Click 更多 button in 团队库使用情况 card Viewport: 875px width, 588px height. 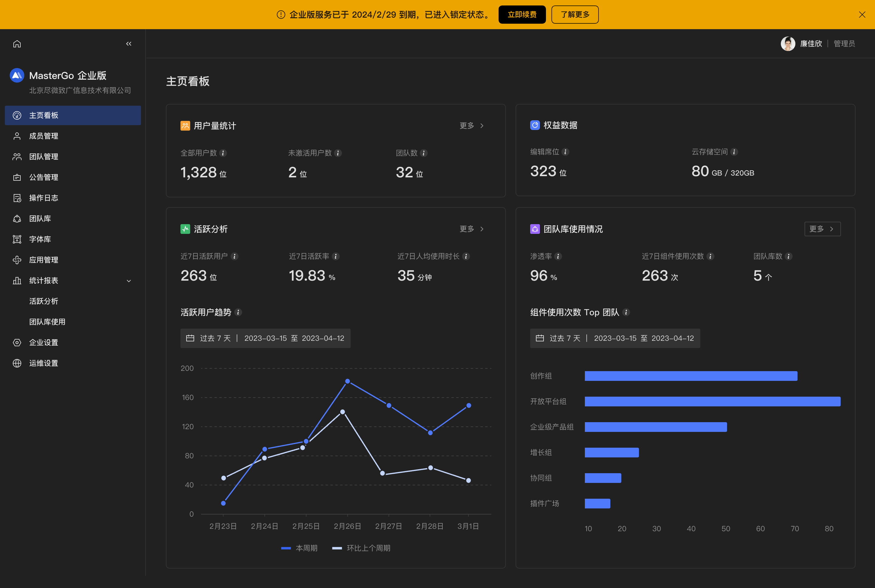coord(822,229)
